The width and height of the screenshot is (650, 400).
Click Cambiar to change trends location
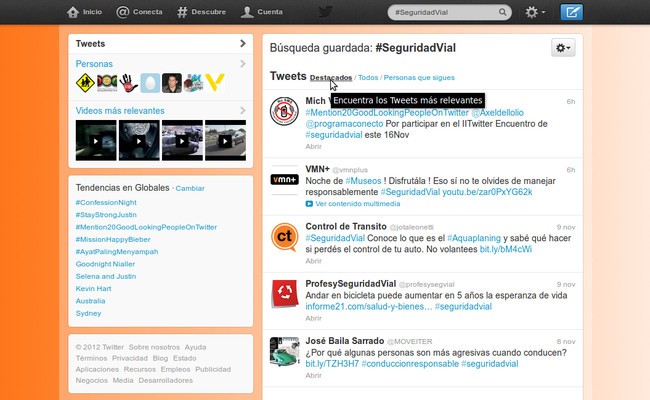[190, 188]
